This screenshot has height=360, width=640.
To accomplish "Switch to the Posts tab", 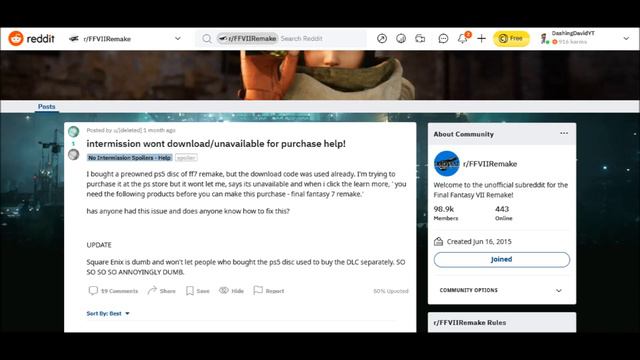I will point(47,107).
